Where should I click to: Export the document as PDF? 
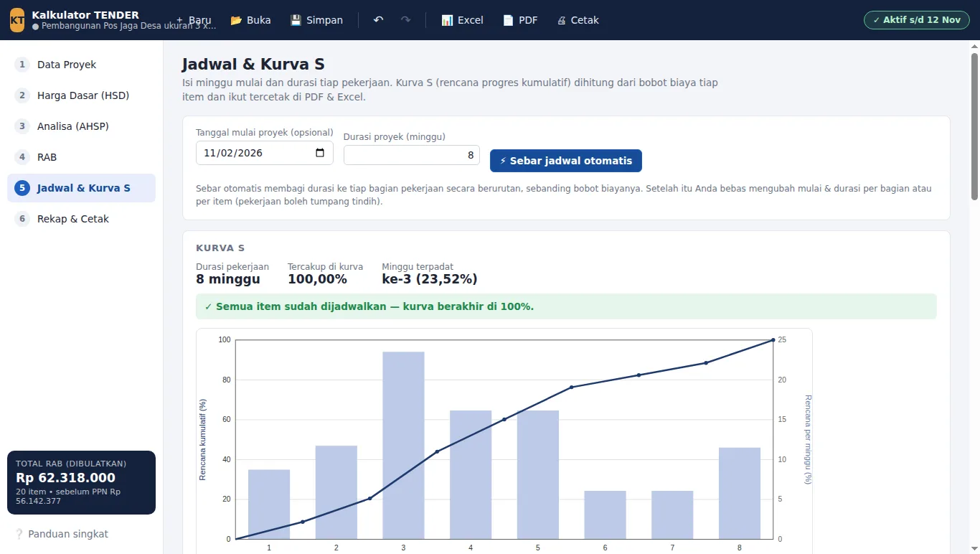click(x=520, y=20)
